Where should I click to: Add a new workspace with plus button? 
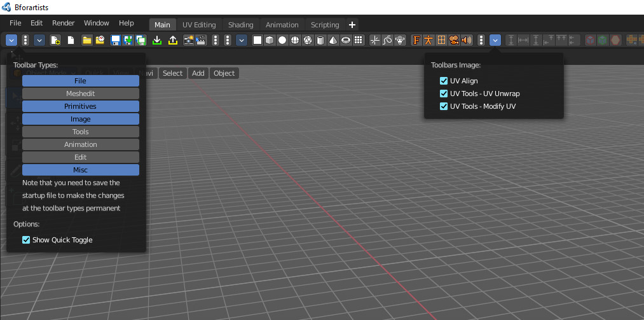(x=352, y=25)
